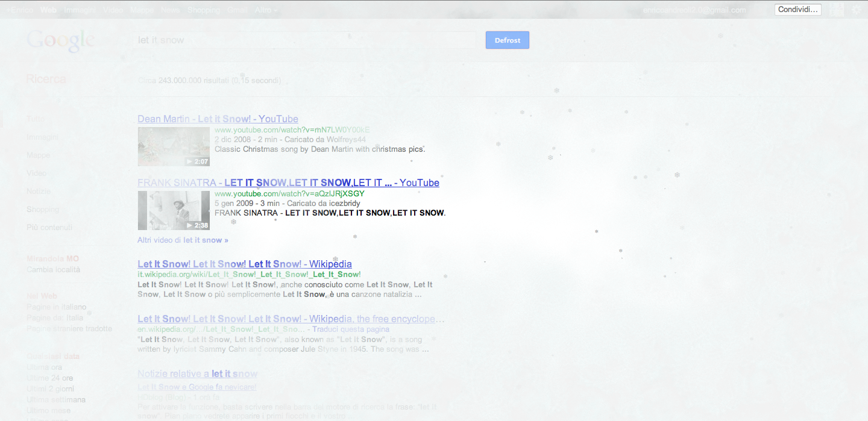The height and width of the screenshot is (421, 868).
Task: Select Notizie in the left sidebar
Action: tap(39, 192)
